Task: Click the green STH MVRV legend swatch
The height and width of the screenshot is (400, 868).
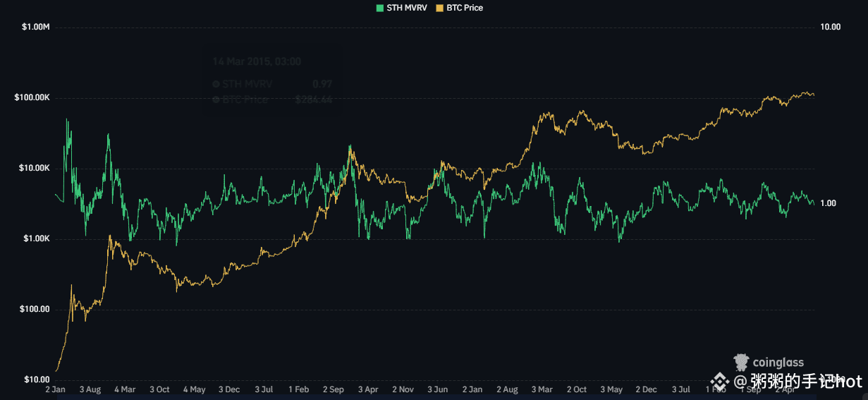Action: (380, 8)
